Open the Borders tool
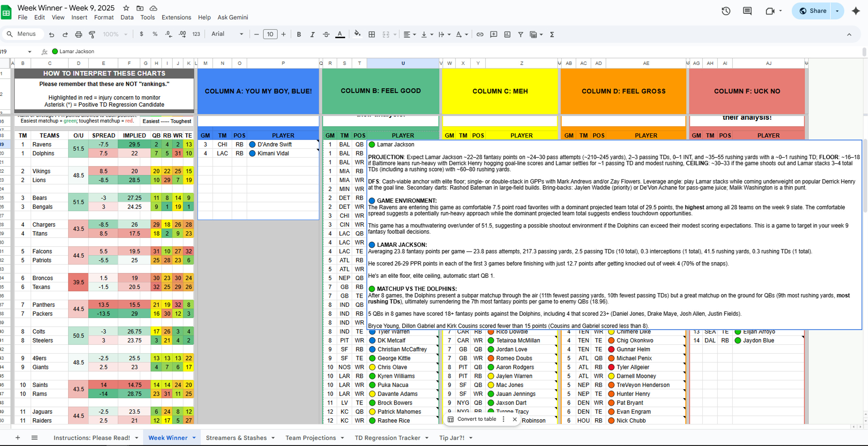The image size is (868, 446). click(372, 34)
